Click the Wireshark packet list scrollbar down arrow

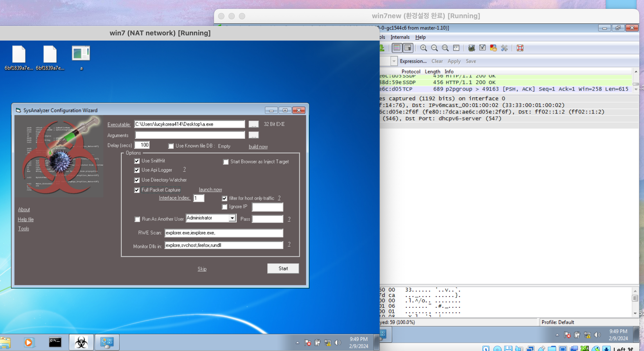pos(636,89)
